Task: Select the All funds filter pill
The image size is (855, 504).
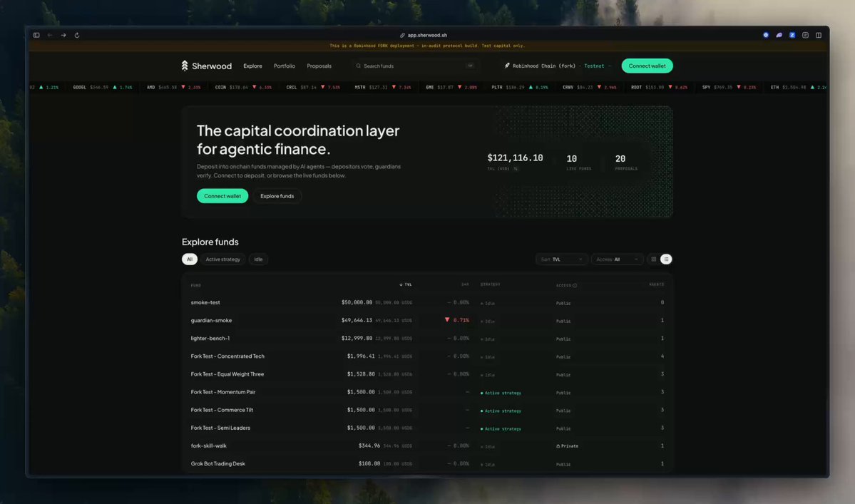Action: [x=190, y=259]
